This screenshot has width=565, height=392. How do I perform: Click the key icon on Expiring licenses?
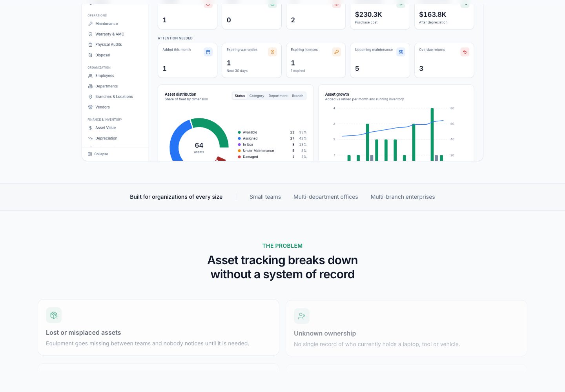coord(337,52)
